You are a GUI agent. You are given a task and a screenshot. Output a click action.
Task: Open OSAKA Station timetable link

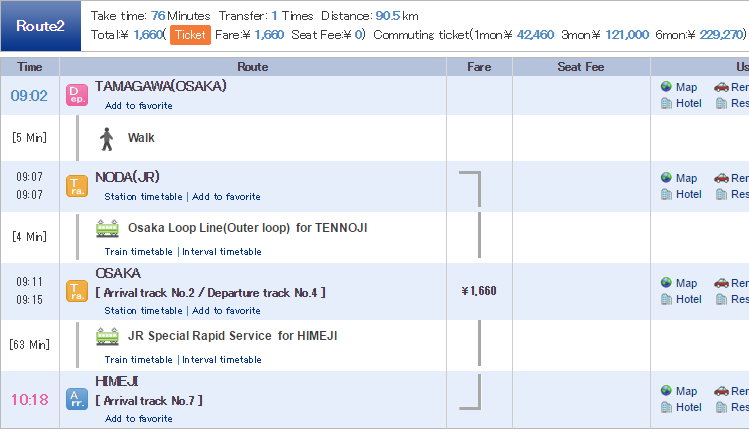click(x=143, y=311)
